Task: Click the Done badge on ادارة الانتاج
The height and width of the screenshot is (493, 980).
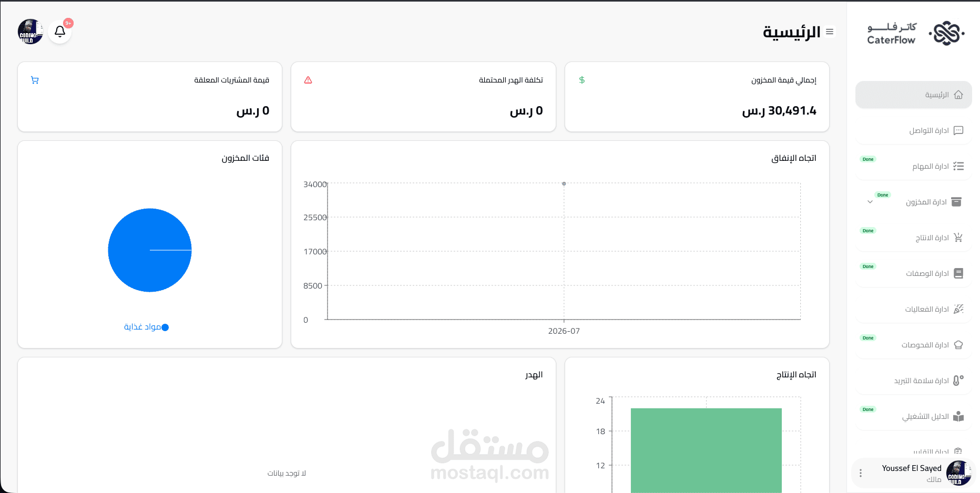Action: point(868,231)
